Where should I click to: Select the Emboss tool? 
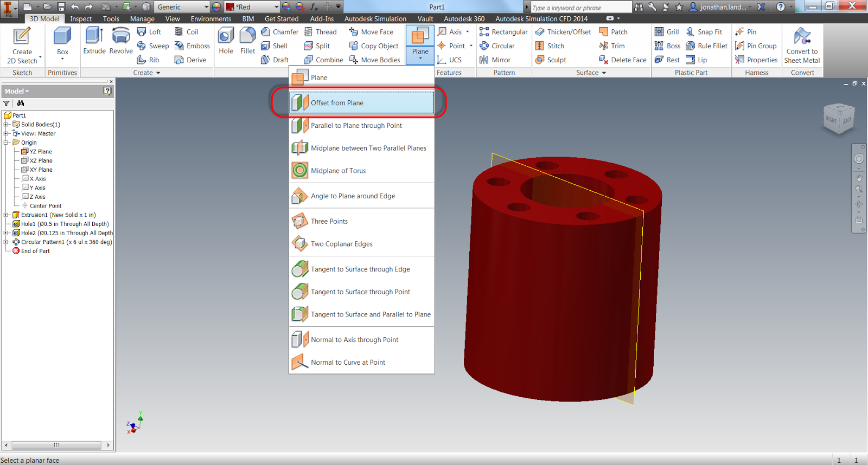click(192, 46)
